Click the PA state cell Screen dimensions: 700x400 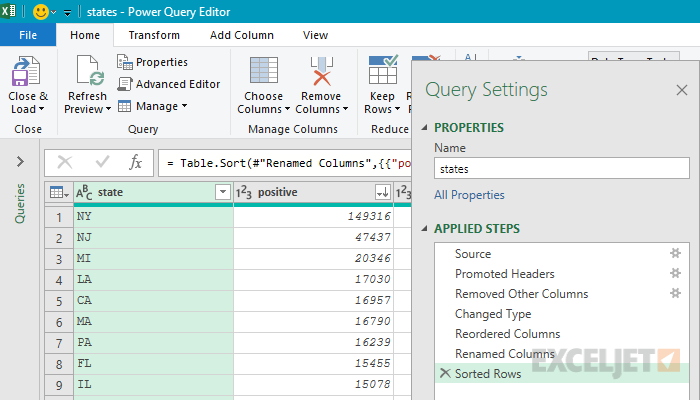pos(154,342)
